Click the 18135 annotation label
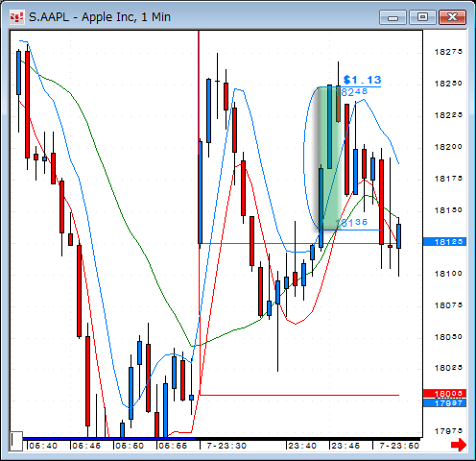Screen dimensions: 476x461 [x=351, y=222]
